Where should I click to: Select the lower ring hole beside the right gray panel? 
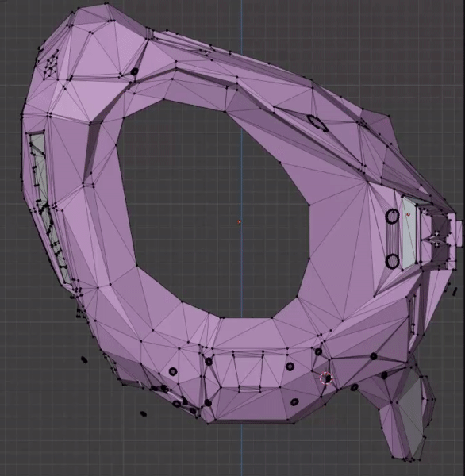[392, 261]
